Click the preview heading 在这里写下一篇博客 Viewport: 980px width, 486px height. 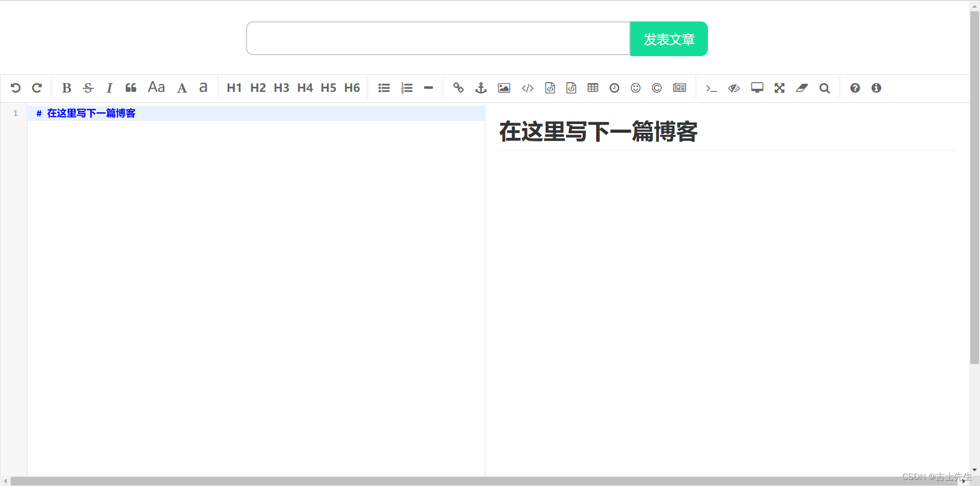tap(598, 132)
